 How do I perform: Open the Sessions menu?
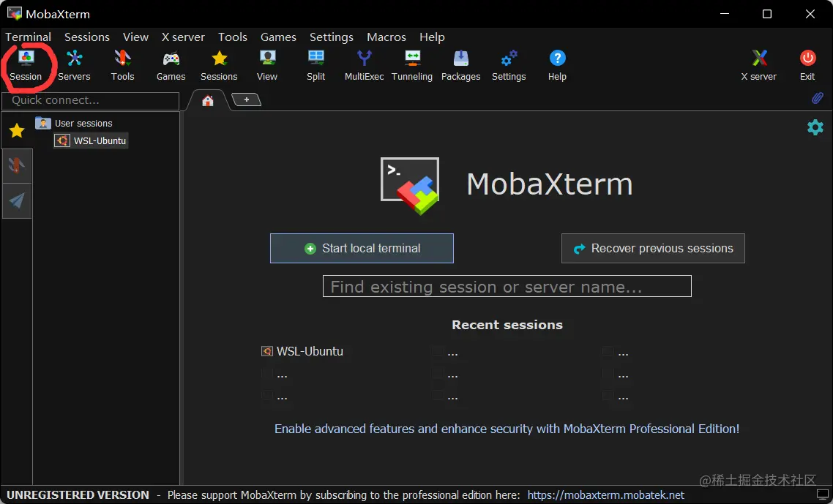pos(87,37)
